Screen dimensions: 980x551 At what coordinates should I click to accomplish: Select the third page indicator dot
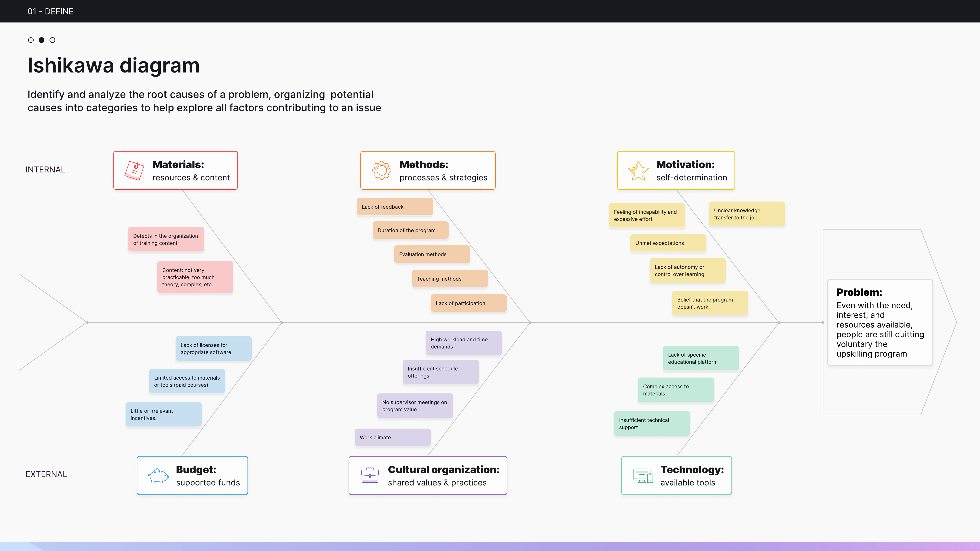(52, 40)
